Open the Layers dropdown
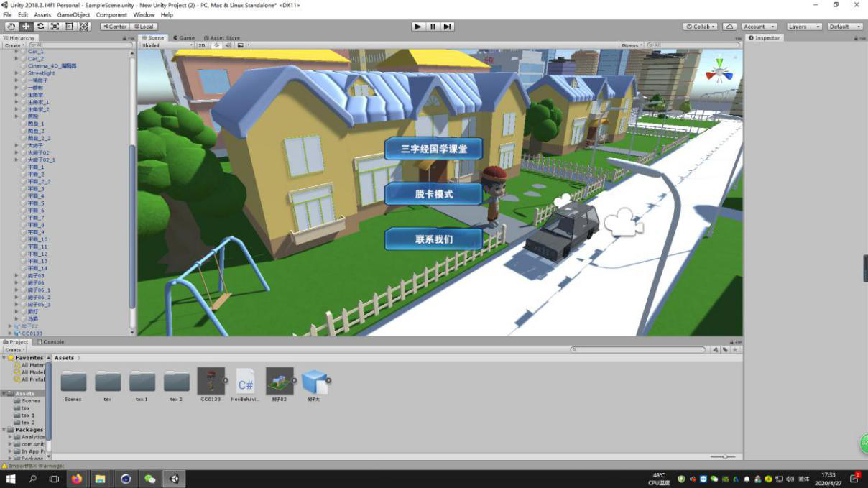The height and width of the screenshot is (488, 868). (x=804, y=27)
